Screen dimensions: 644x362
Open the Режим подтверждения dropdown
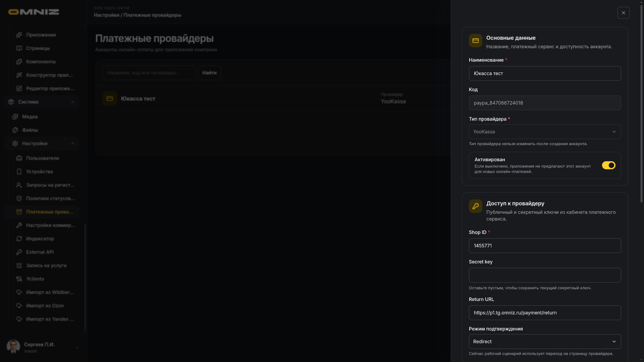point(545,341)
